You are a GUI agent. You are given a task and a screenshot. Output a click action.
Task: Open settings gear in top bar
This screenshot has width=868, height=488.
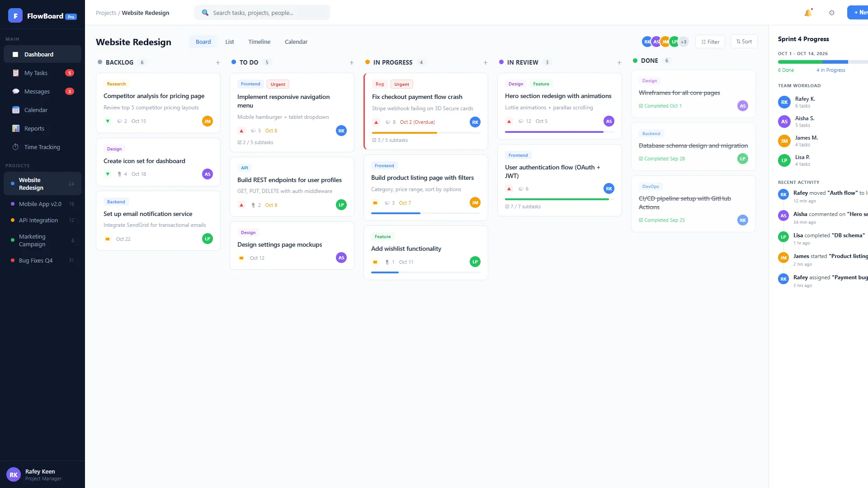(x=831, y=13)
